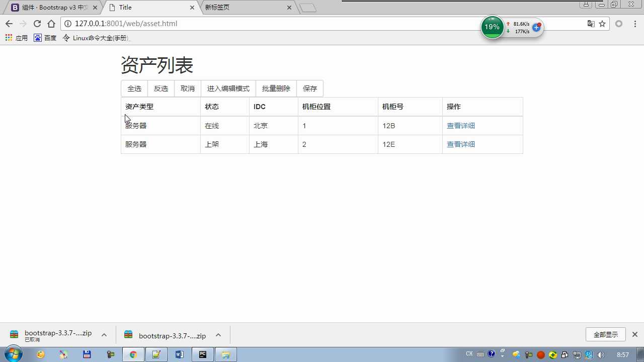The image size is (644, 362).
Task: Click the round extension icon beside the address bar
Action: (x=619, y=24)
